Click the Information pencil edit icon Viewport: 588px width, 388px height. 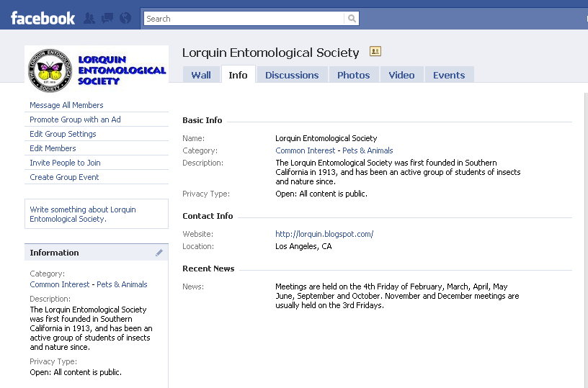159,253
